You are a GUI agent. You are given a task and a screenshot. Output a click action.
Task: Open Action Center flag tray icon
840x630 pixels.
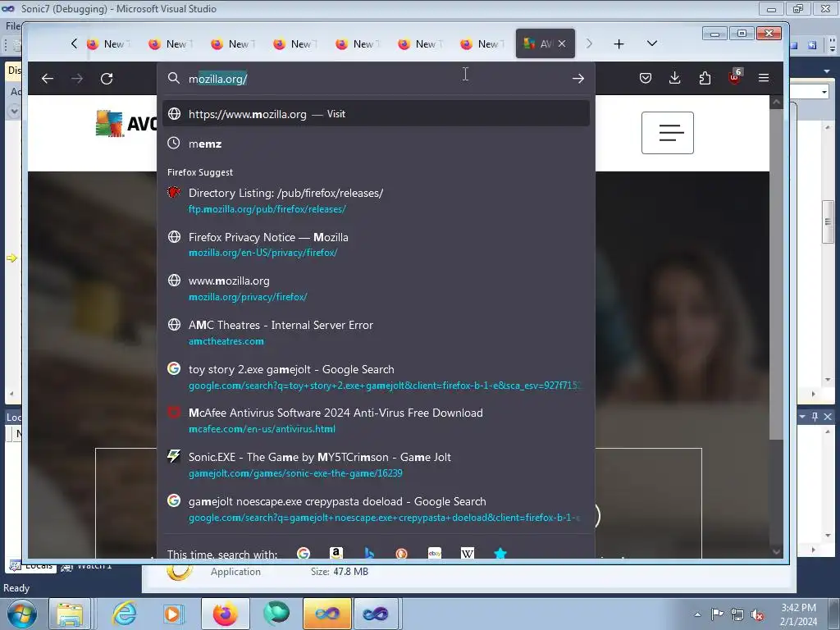point(717,614)
